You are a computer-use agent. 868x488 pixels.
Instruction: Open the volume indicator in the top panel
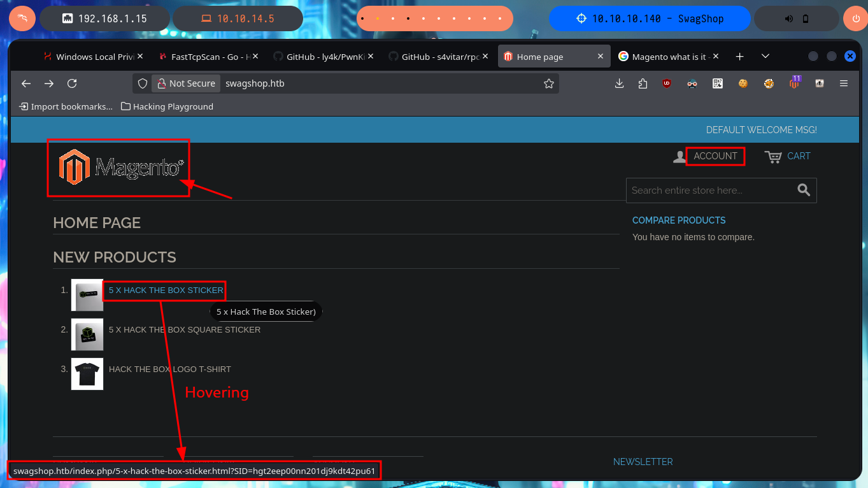[788, 18]
